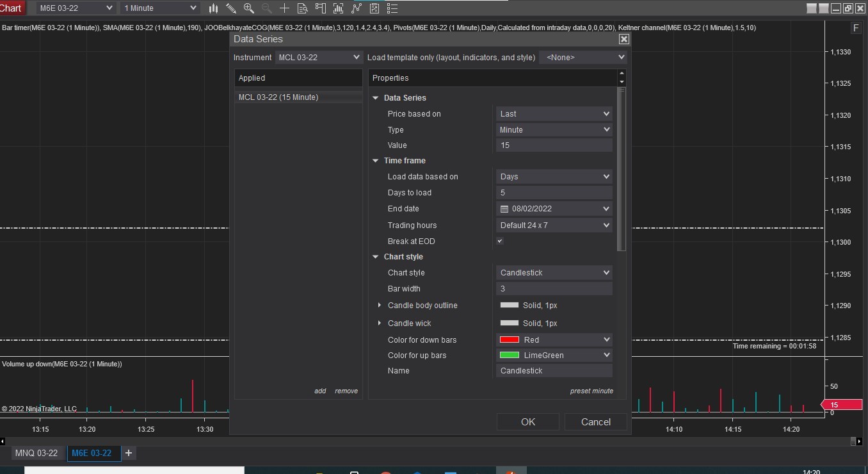This screenshot has width=868, height=474.
Task: Open the Data Box icon
Action: (303, 8)
